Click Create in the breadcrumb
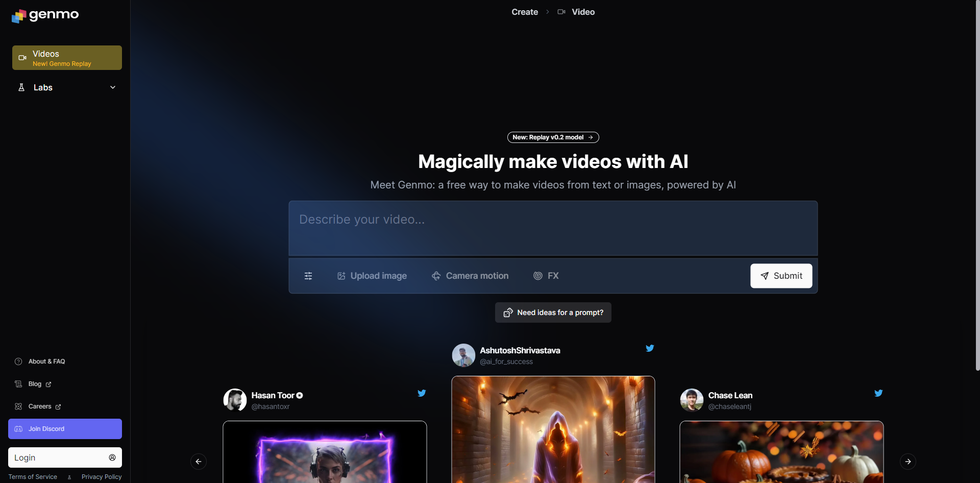The image size is (980, 483). 525,12
